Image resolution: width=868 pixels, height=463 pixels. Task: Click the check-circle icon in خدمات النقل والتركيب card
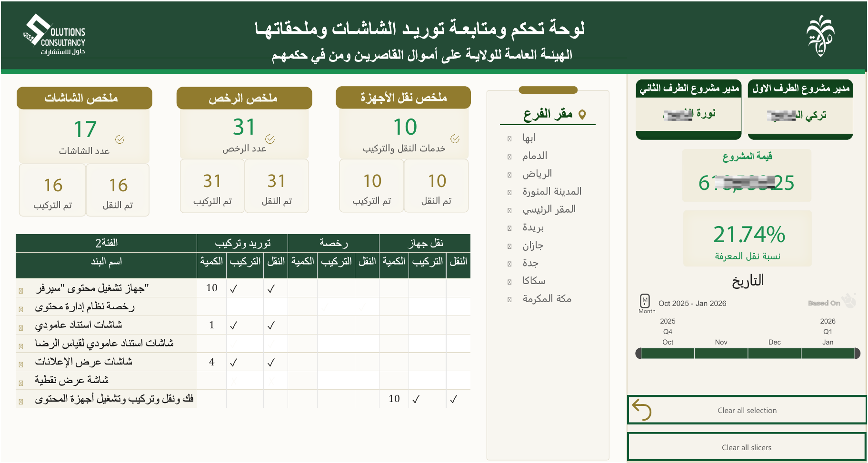(x=455, y=139)
